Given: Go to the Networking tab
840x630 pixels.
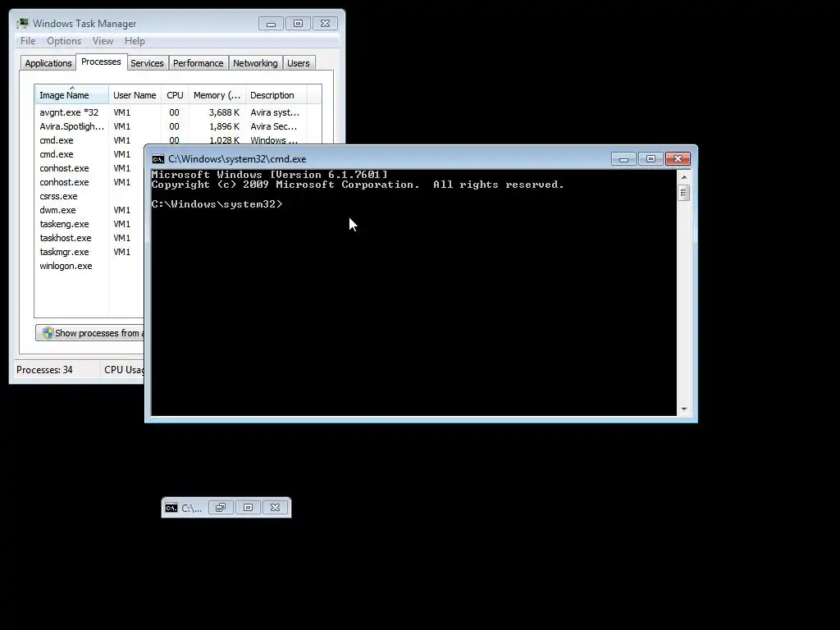Looking at the screenshot, I should [x=256, y=63].
